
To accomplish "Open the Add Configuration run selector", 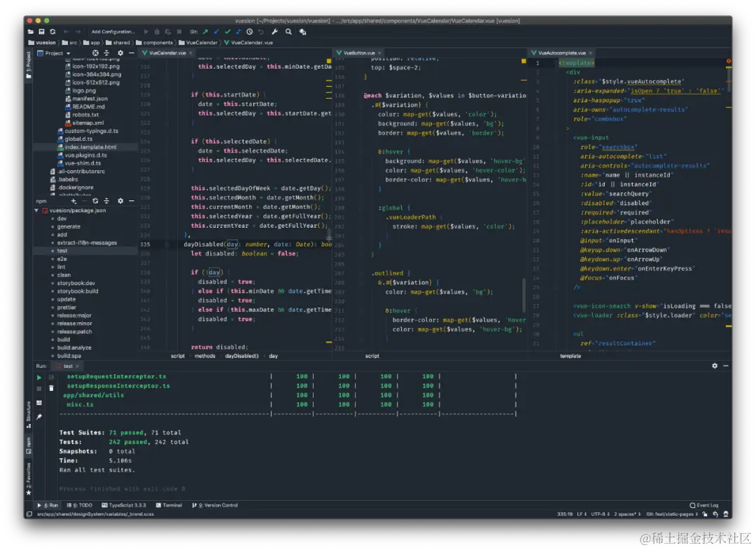I will coord(113,32).
